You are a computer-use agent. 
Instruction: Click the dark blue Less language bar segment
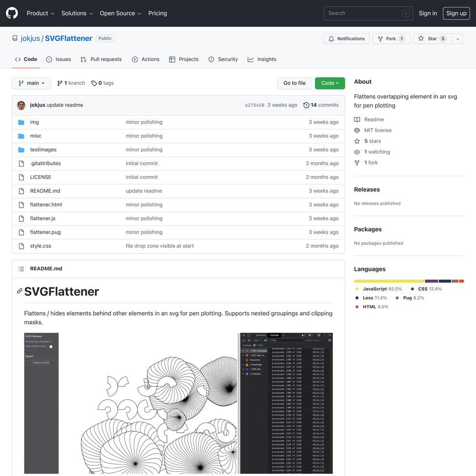click(x=445, y=281)
